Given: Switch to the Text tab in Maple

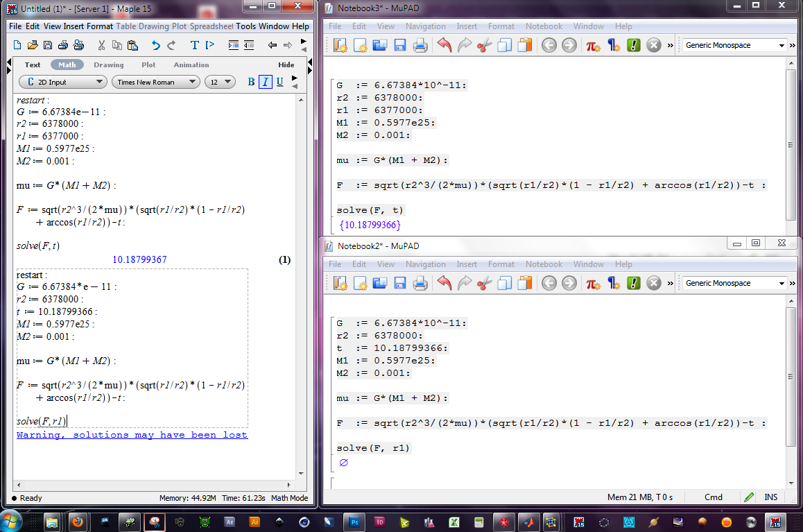Looking at the screenshot, I should (x=33, y=65).
